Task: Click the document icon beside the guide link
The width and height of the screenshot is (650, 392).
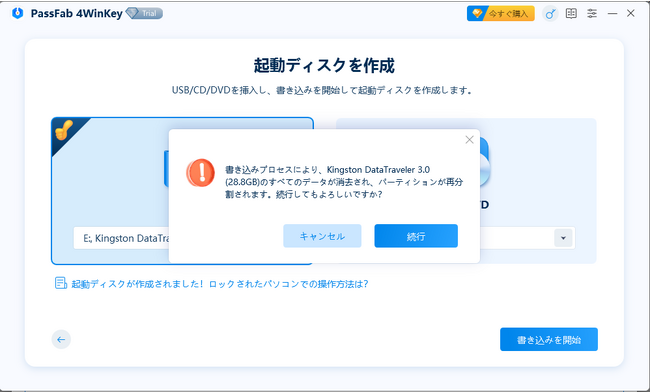Action: pyautogui.click(x=61, y=283)
